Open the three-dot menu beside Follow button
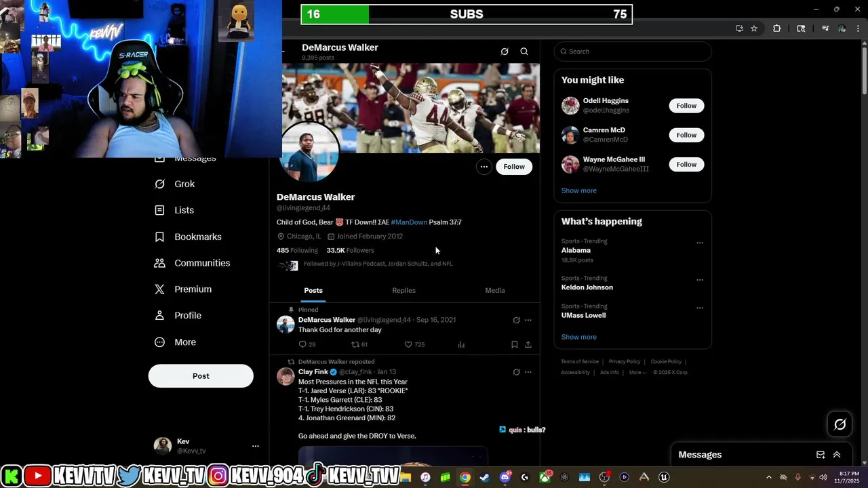Viewport: 868px width, 488px height. pos(484,167)
